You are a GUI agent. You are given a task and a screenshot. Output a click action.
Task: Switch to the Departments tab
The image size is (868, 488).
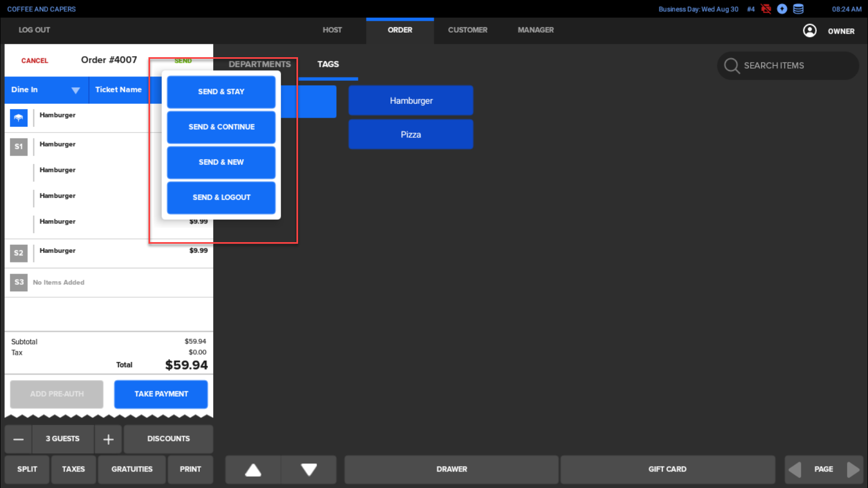[260, 64]
